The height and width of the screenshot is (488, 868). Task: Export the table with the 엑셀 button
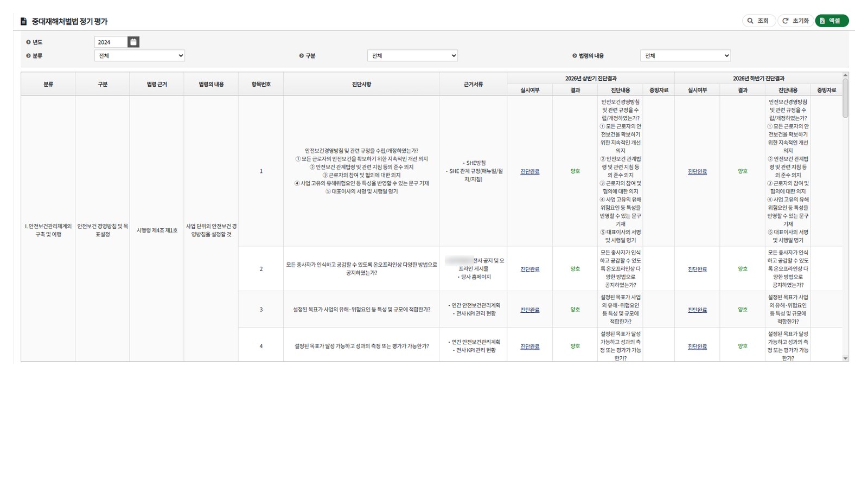point(832,21)
